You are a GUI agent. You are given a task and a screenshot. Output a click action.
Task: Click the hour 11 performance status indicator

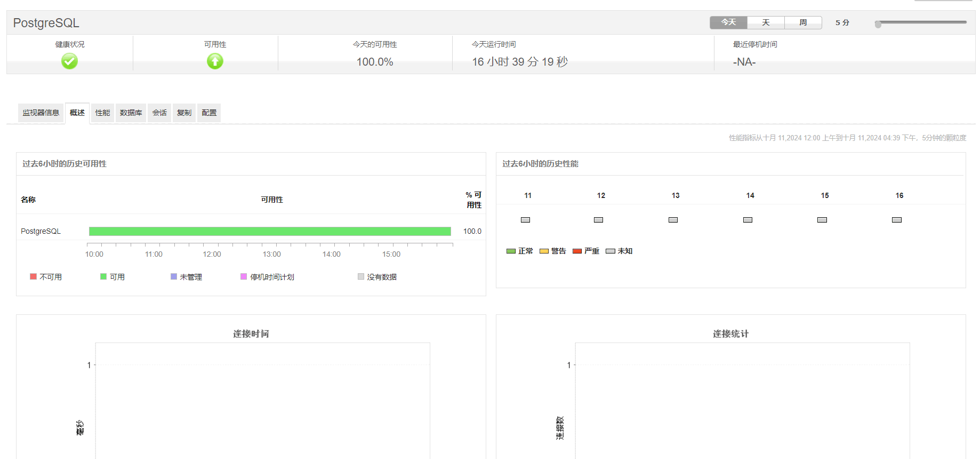pyautogui.click(x=525, y=220)
